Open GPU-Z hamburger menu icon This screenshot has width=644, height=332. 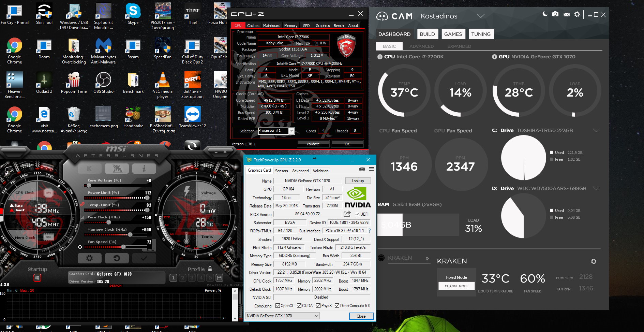[x=371, y=169]
